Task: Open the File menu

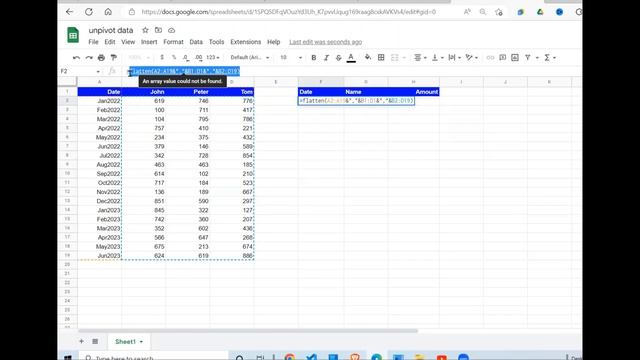Action: 93,42
